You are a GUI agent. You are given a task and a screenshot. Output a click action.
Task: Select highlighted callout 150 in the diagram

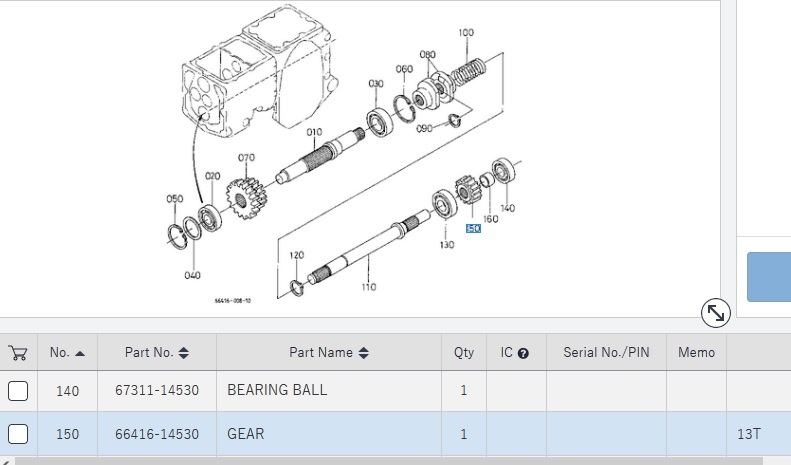[x=473, y=229]
